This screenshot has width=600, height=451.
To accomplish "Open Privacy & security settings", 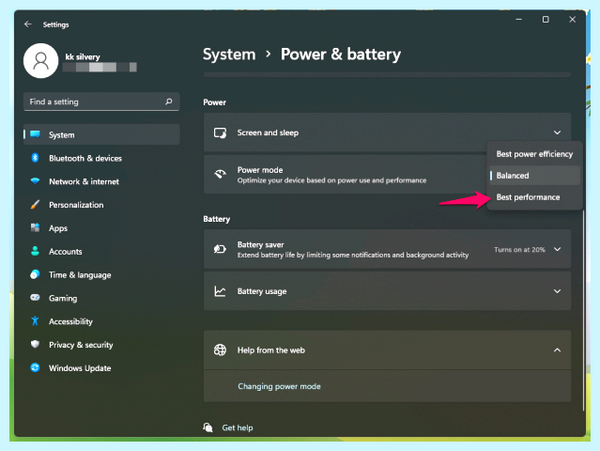I will [x=101, y=345].
